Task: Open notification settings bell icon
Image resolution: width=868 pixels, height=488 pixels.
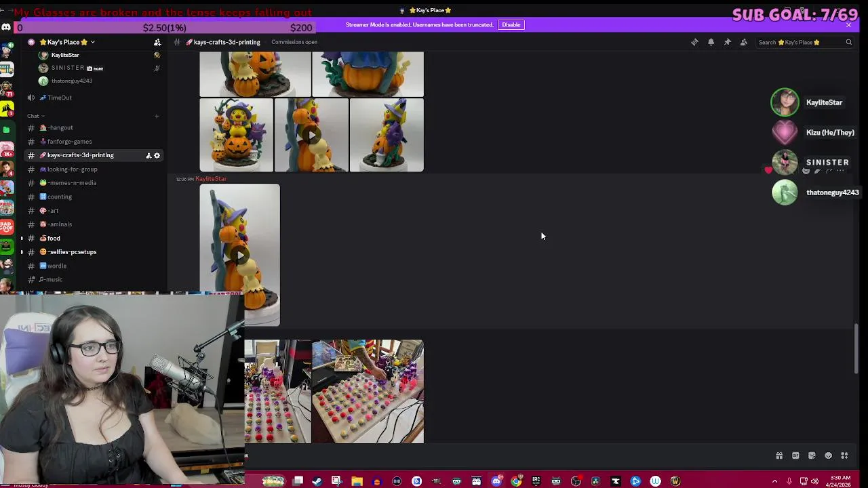Action: pos(711,42)
